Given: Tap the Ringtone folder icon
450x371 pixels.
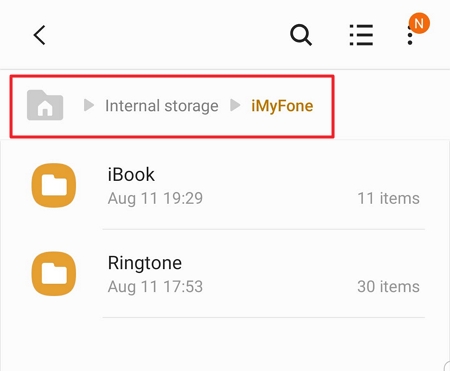Looking at the screenshot, I should click(54, 274).
